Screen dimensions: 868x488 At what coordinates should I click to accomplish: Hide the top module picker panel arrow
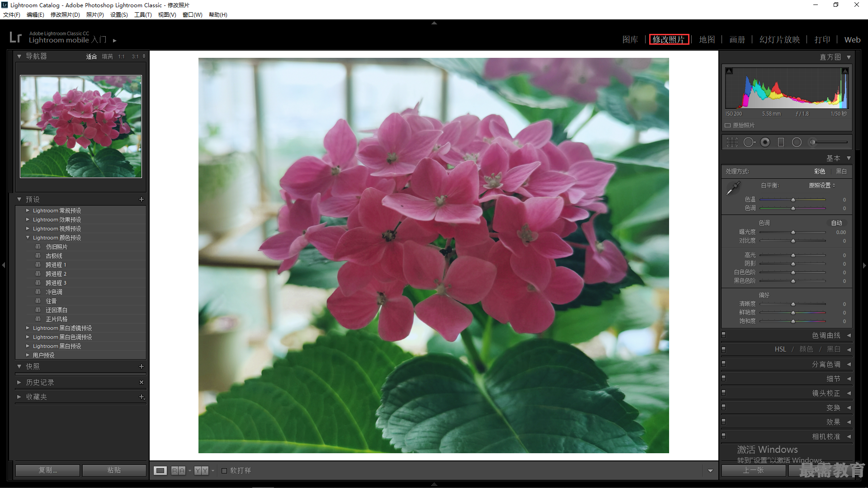434,23
